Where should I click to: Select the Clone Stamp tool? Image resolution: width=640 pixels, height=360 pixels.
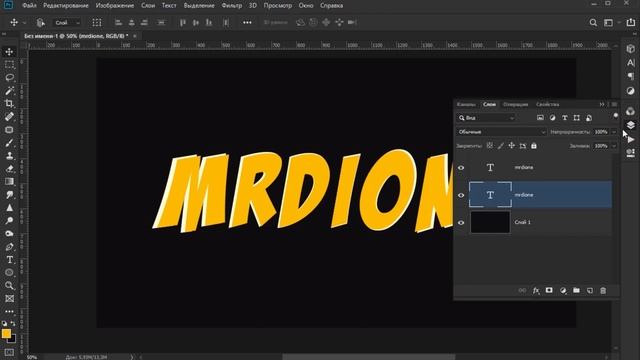point(9,156)
